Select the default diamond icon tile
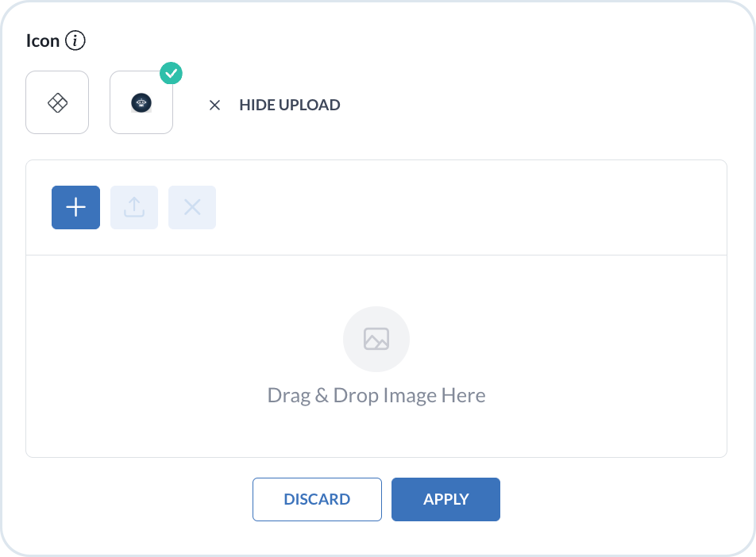The width and height of the screenshot is (756, 557). (57, 102)
